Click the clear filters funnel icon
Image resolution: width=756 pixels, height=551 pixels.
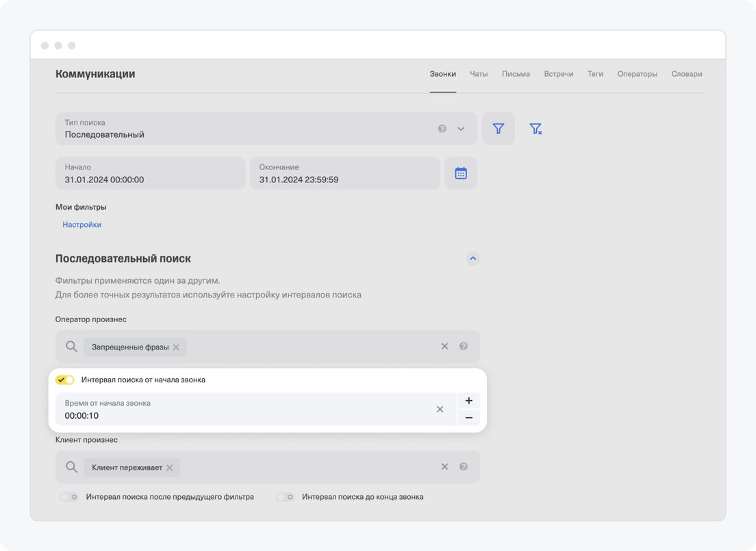tap(535, 129)
